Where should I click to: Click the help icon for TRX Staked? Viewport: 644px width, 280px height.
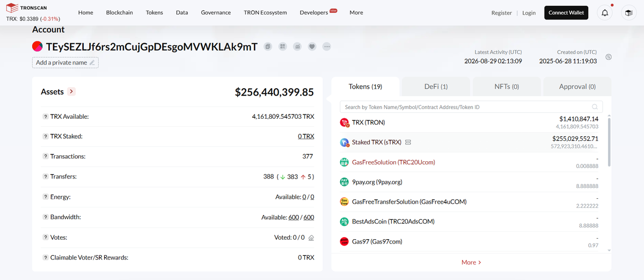point(45,137)
